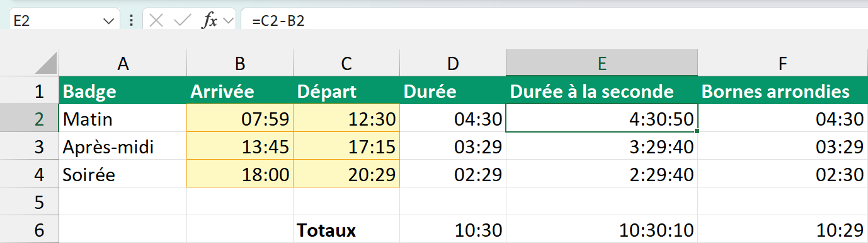Select the total cell 10:30
868x243 pixels.
(453, 229)
